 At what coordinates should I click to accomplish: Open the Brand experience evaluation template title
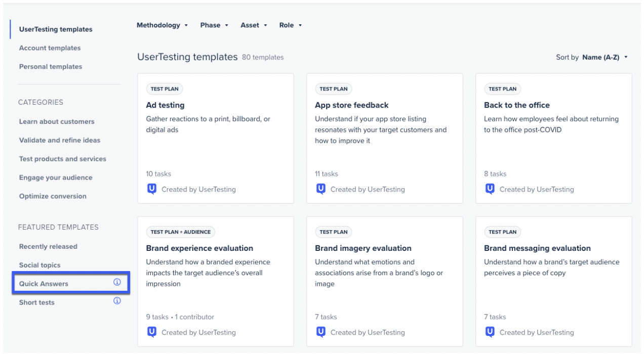click(199, 248)
